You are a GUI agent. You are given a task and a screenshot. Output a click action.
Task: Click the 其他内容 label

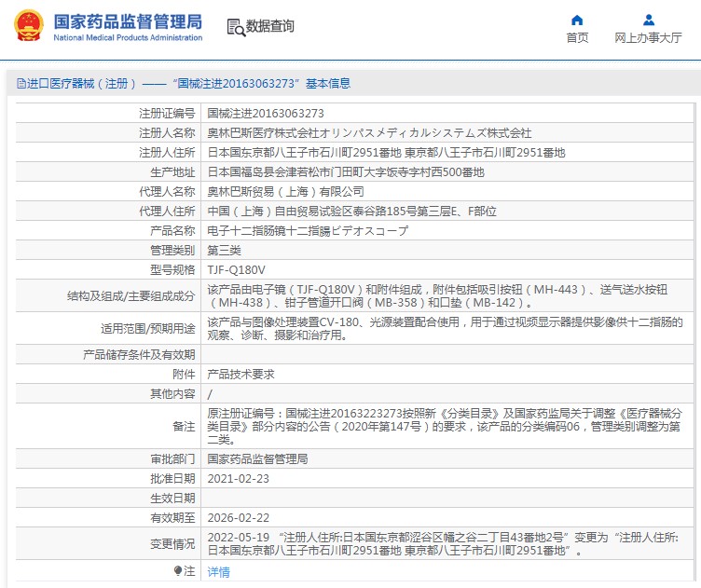(x=172, y=393)
